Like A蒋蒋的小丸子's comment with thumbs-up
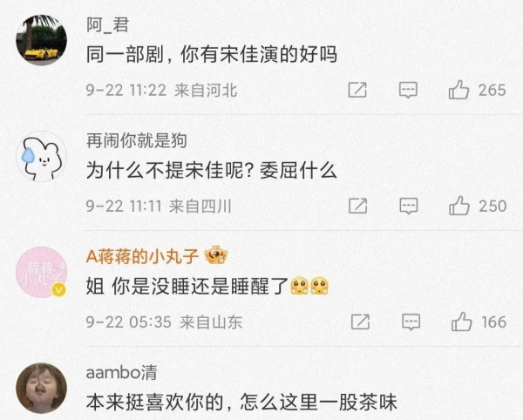The image size is (523, 420). pyautogui.click(x=462, y=322)
